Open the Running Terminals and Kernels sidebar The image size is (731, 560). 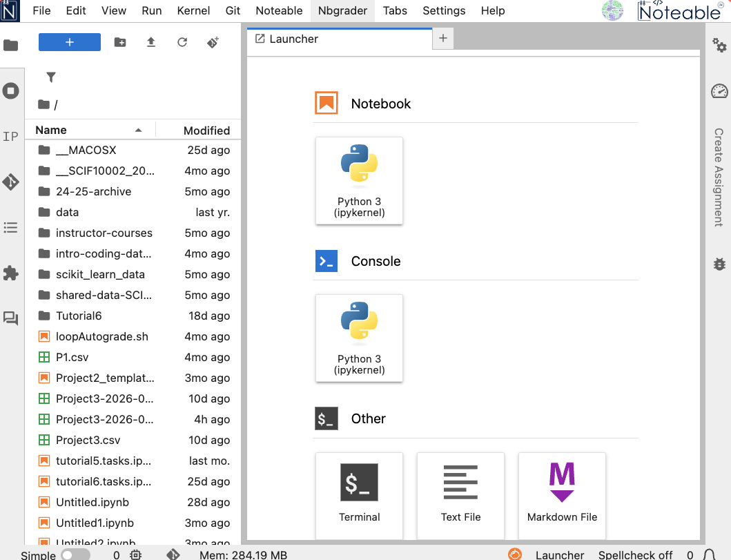coord(10,90)
